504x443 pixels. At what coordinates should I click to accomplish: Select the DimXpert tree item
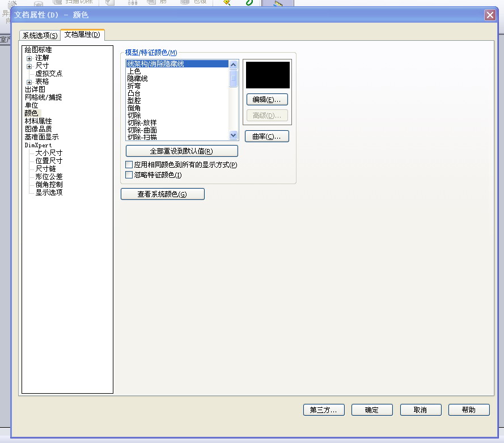click(x=38, y=145)
